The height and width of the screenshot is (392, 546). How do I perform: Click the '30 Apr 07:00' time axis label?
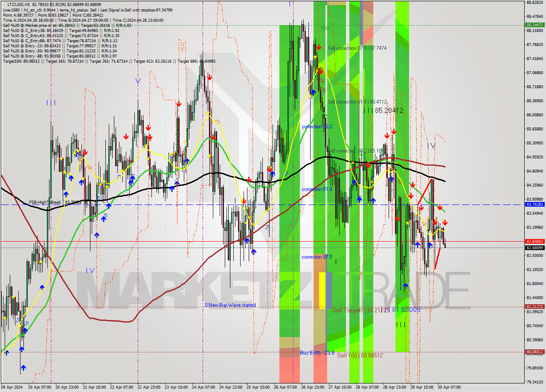(x=449, y=387)
